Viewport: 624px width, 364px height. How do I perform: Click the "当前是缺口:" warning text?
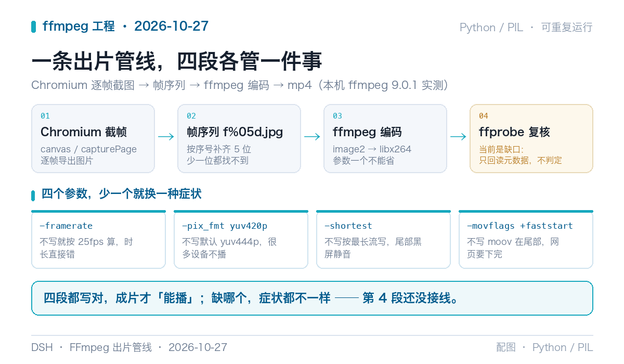pos(501,149)
